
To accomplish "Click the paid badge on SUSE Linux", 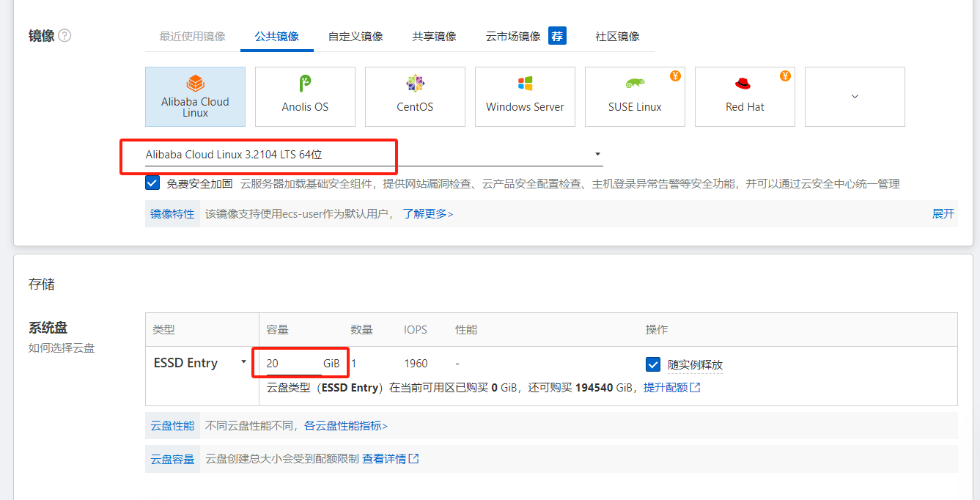I will [x=676, y=76].
